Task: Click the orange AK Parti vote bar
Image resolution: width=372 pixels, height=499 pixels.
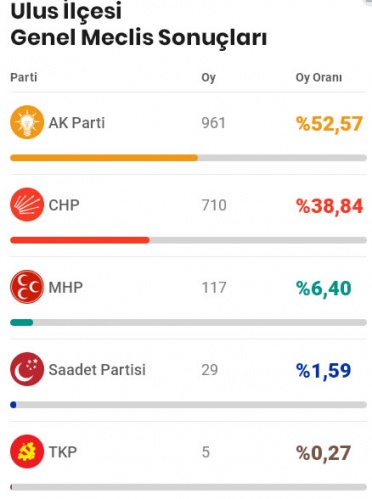Action: [x=104, y=158]
